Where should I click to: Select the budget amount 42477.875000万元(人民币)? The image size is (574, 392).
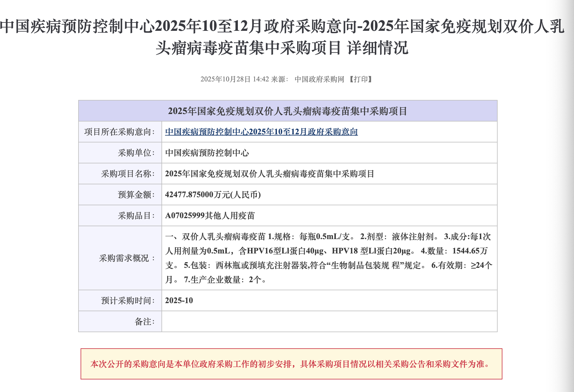(213, 194)
